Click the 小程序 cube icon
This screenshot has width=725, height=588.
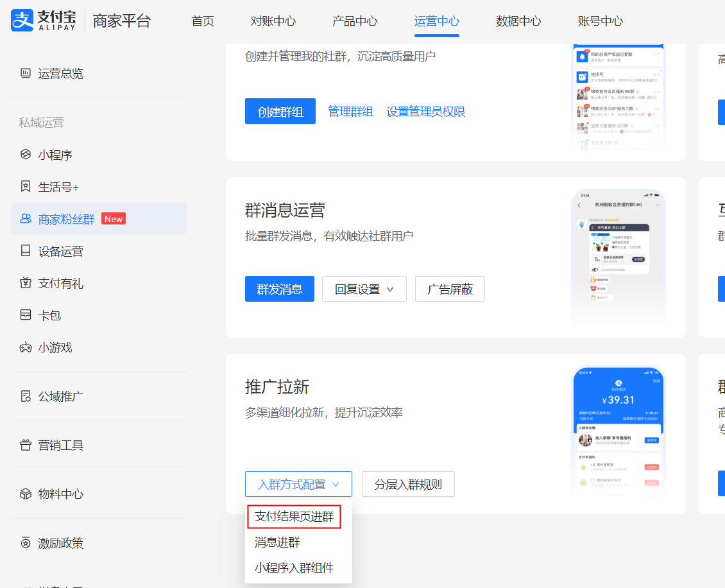(x=26, y=155)
